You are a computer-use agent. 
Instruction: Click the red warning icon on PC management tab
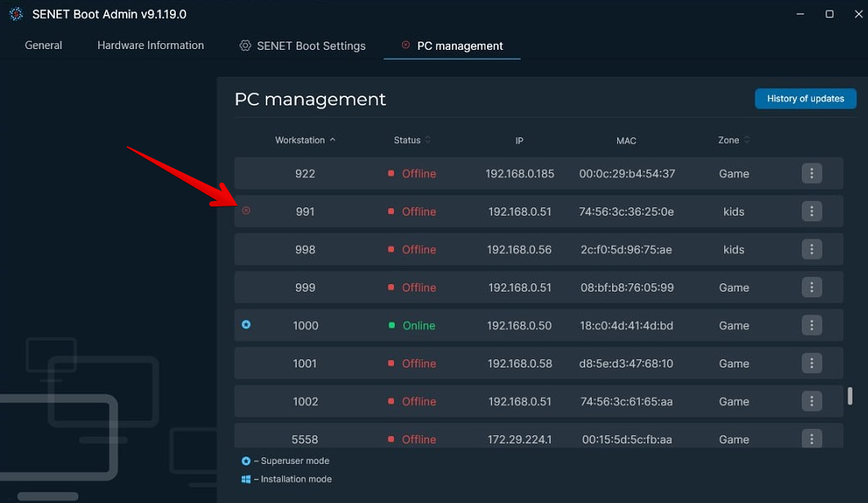click(x=405, y=45)
